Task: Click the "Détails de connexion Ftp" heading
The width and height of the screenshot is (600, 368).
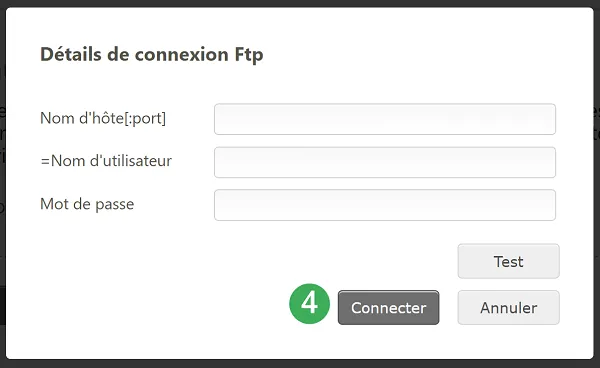Action: tap(152, 55)
